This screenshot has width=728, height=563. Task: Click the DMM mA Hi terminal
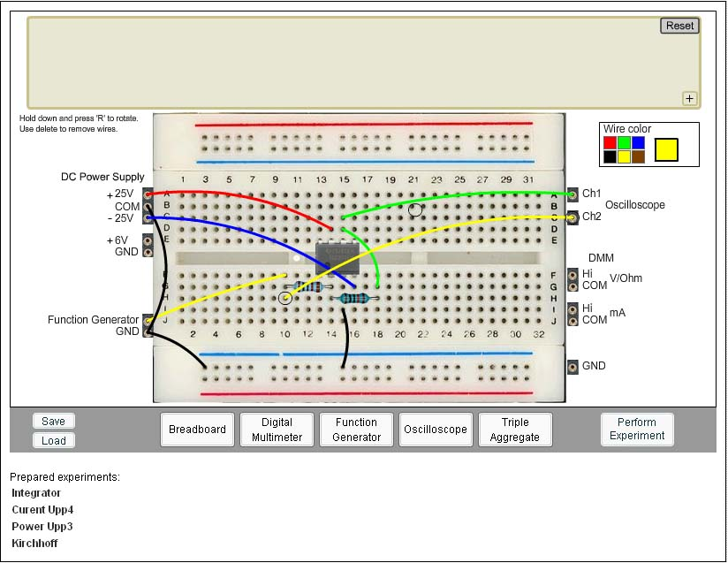coord(573,309)
